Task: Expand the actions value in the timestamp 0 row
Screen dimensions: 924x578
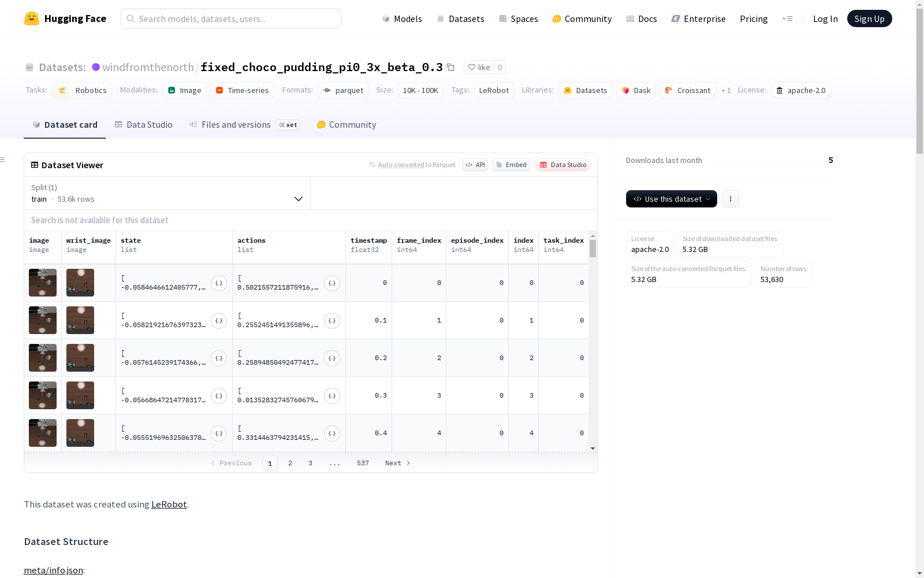Action: [332, 283]
